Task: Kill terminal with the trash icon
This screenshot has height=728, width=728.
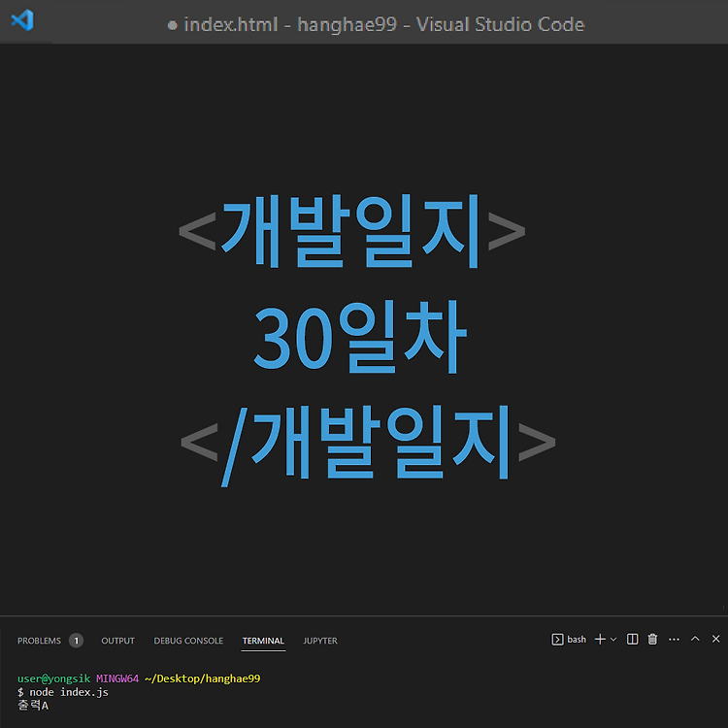Action: 653,640
